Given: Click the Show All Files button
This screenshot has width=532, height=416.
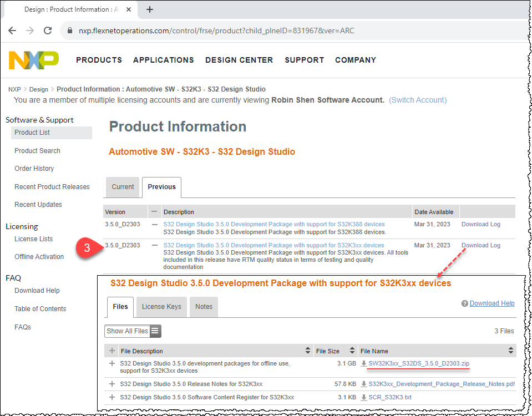Looking at the screenshot, I should pyautogui.click(x=133, y=331).
